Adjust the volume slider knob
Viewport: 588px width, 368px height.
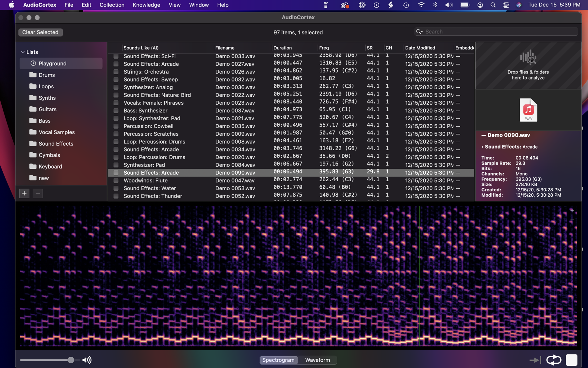point(71,360)
